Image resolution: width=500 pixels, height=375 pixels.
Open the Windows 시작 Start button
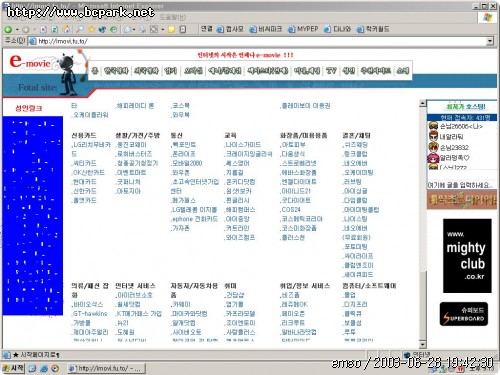tap(13, 368)
